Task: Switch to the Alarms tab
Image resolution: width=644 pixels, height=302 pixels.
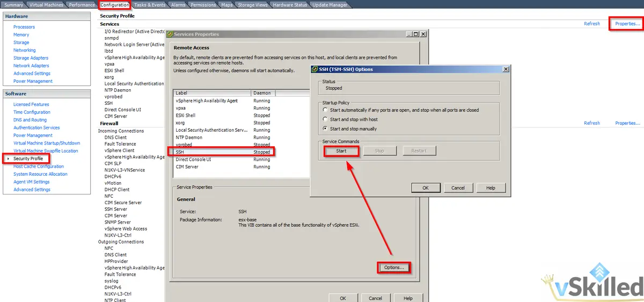Action: 178,5
